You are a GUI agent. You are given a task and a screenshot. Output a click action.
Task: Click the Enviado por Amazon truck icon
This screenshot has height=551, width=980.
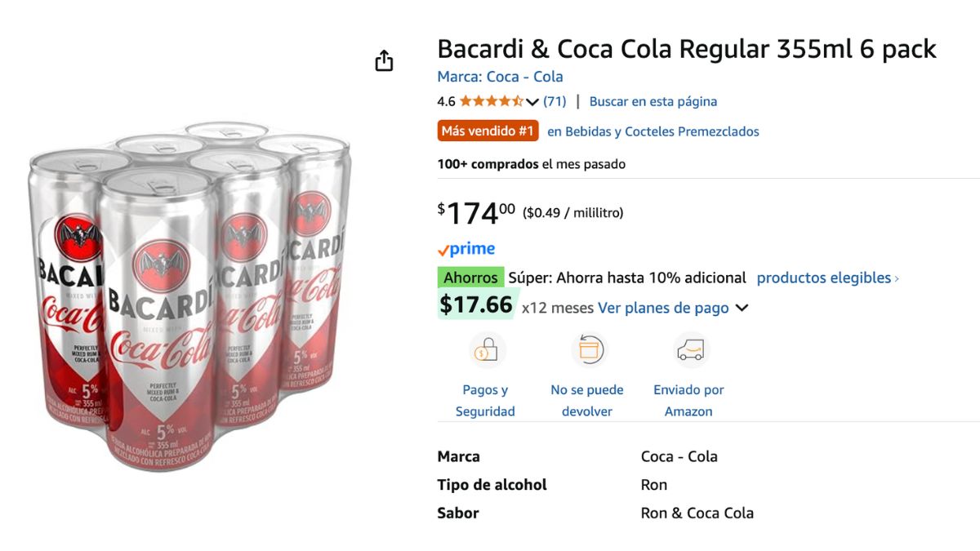689,351
